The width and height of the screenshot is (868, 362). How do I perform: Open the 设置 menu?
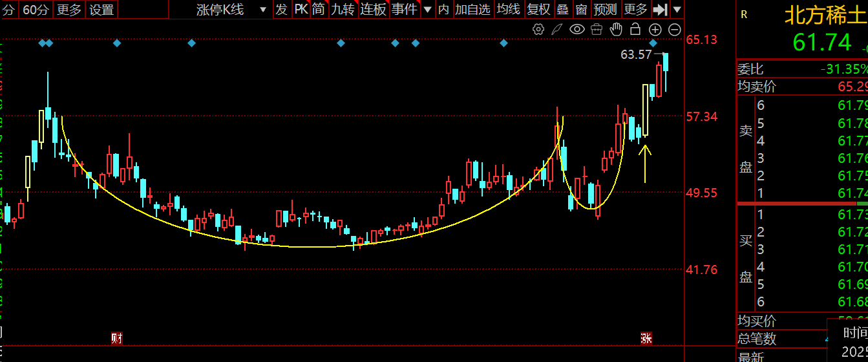(x=101, y=10)
